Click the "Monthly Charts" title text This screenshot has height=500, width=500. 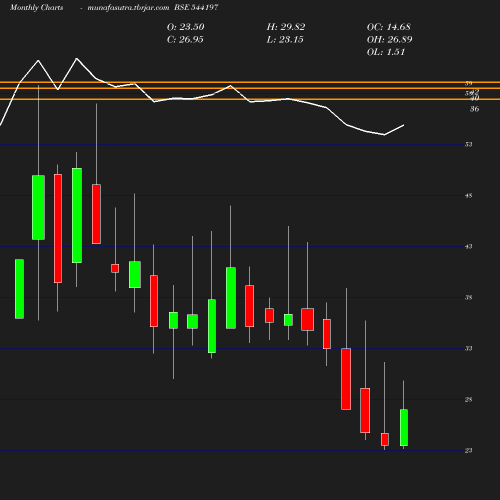pos(36,7)
